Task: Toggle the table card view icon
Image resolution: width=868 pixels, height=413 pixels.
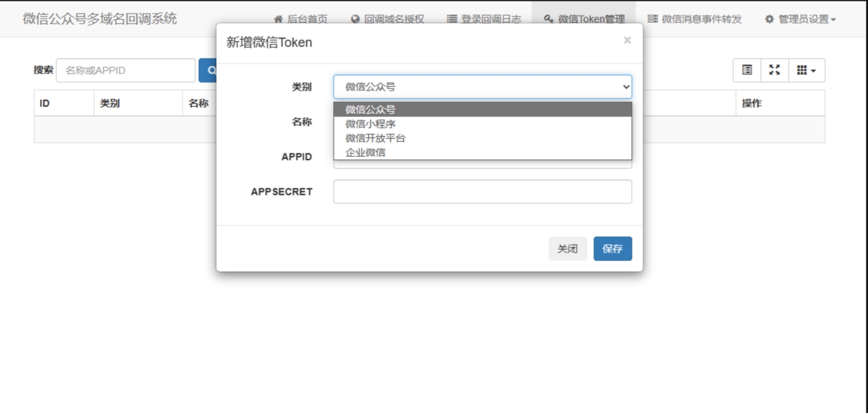Action: pos(747,71)
